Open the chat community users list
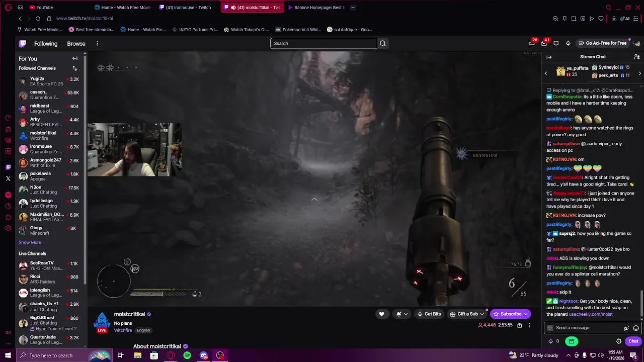The height and width of the screenshot is (362, 644). [x=637, y=57]
